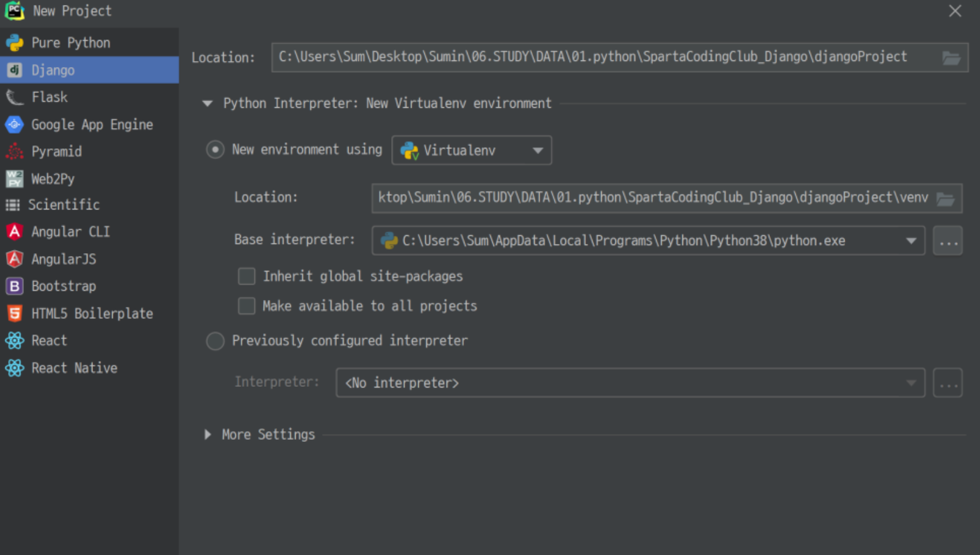Click the Pure Python project type icon
Screen dimensions: 980x555
[15, 43]
